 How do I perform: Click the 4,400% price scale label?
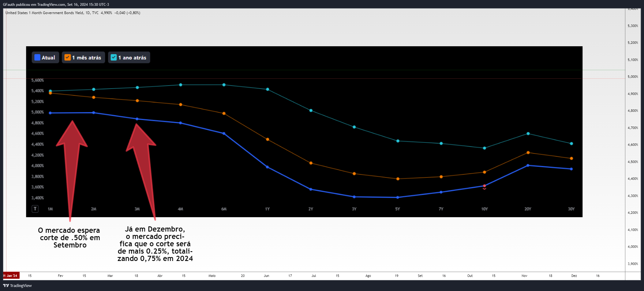click(x=633, y=179)
